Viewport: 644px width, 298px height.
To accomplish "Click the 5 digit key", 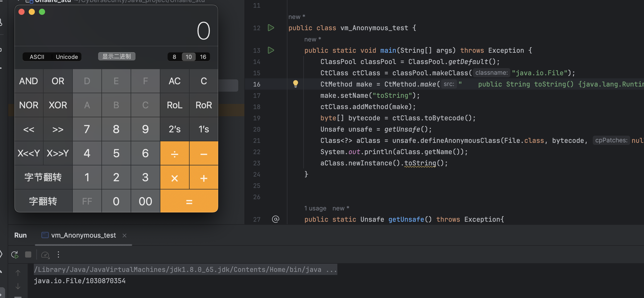I will click(116, 153).
